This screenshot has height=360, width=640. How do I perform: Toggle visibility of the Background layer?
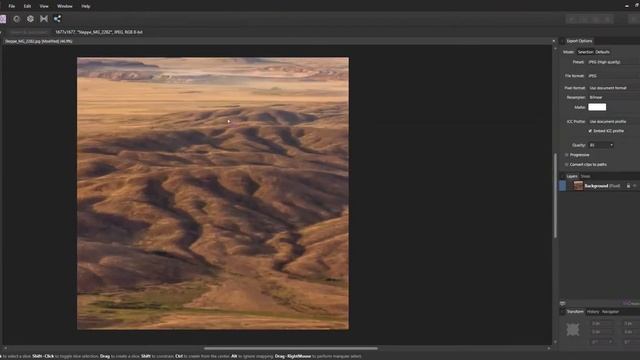tap(635, 186)
